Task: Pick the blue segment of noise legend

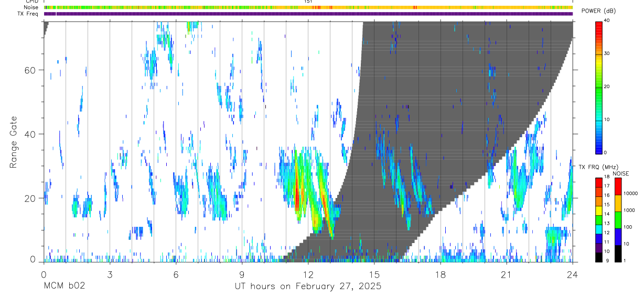Action: pos(618,237)
